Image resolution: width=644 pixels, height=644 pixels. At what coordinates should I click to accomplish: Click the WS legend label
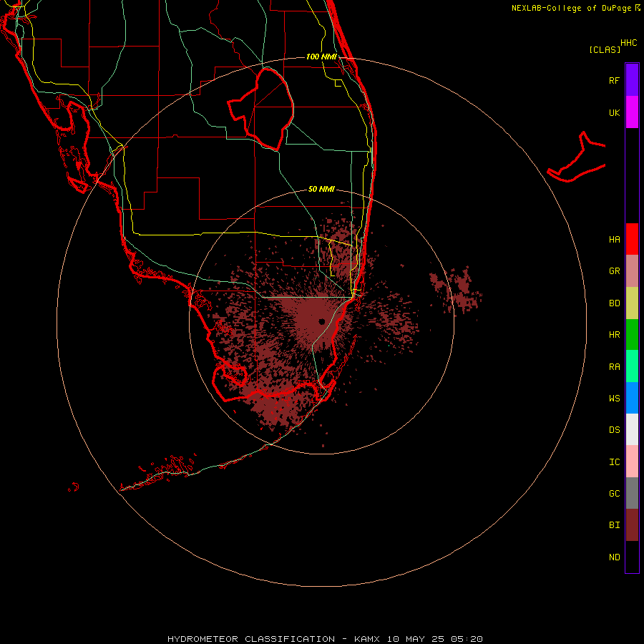(614, 399)
